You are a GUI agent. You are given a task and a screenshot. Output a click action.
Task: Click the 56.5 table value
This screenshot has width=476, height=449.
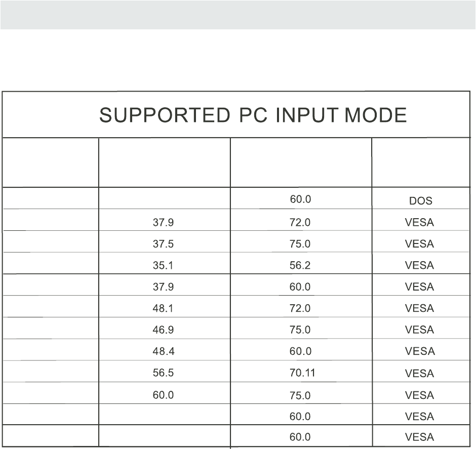163,373
